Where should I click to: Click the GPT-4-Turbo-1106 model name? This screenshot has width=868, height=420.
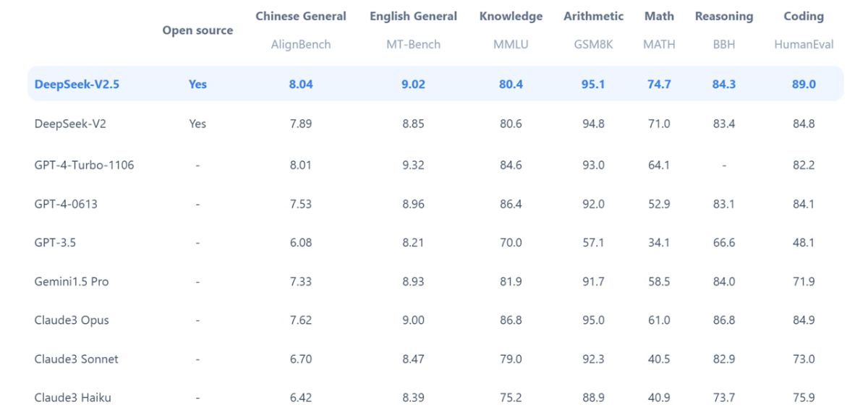[84, 165]
